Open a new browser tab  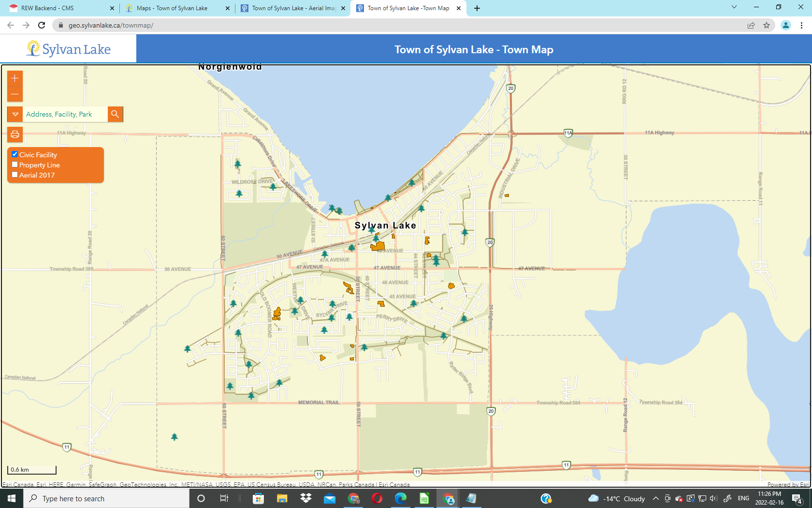pos(477,8)
